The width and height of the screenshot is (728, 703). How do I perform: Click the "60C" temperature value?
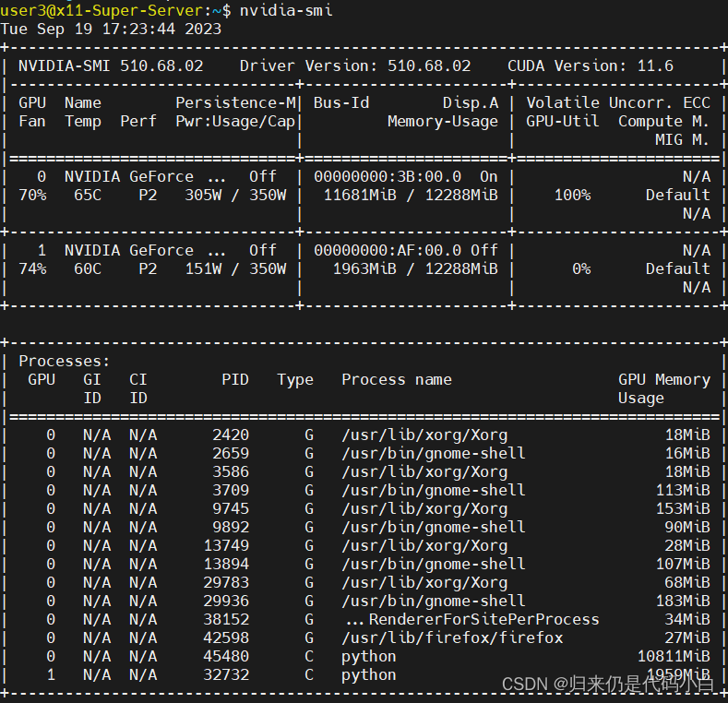coord(88,268)
